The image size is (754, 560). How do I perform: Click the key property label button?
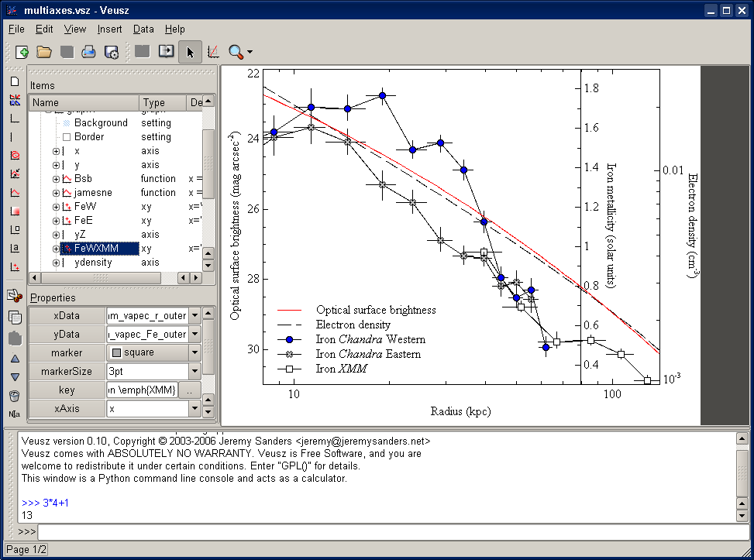pyautogui.click(x=67, y=390)
